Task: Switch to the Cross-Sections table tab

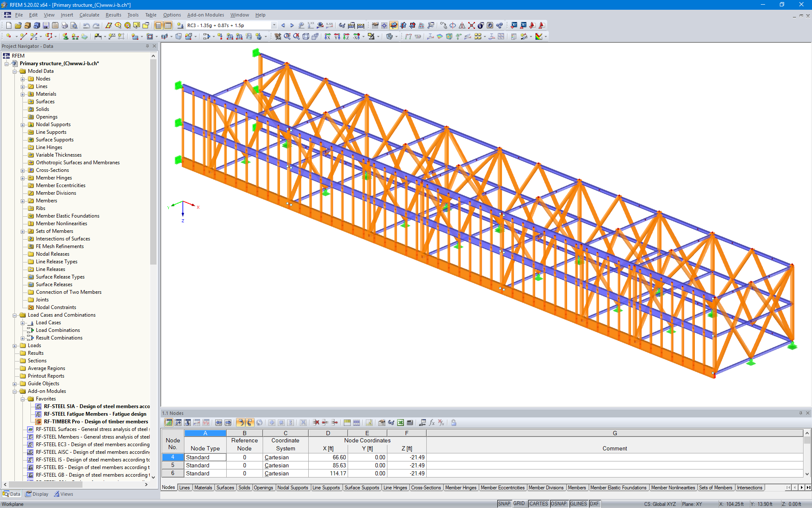Action: (x=426, y=488)
